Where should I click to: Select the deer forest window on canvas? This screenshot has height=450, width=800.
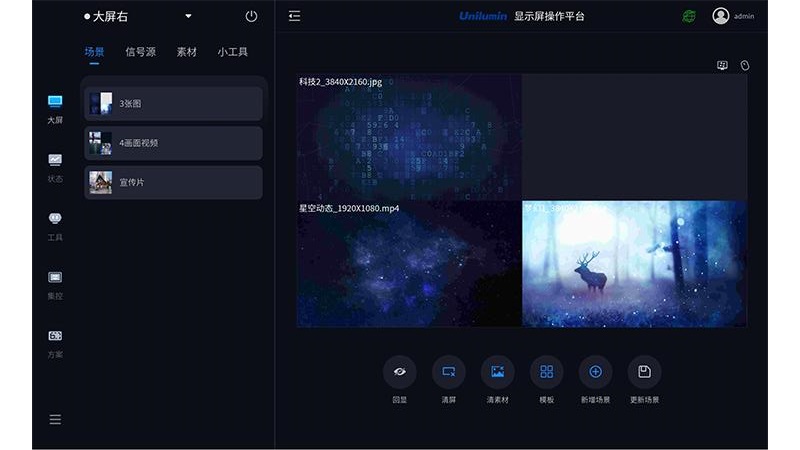click(x=634, y=264)
